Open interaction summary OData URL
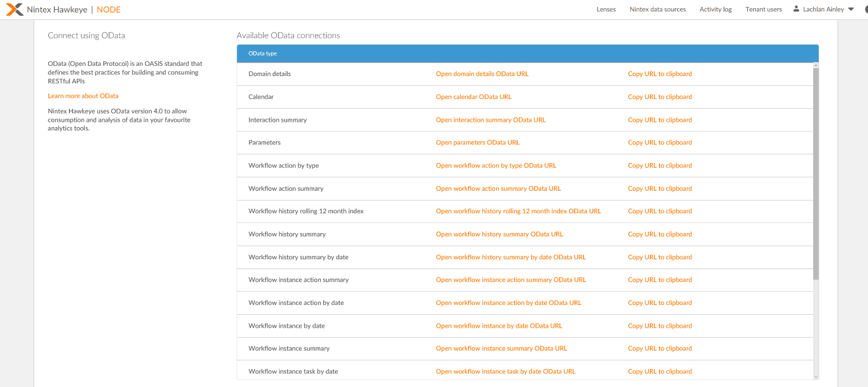Image resolution: width=868 pixels, height=387 pixels. click(491, 120)
